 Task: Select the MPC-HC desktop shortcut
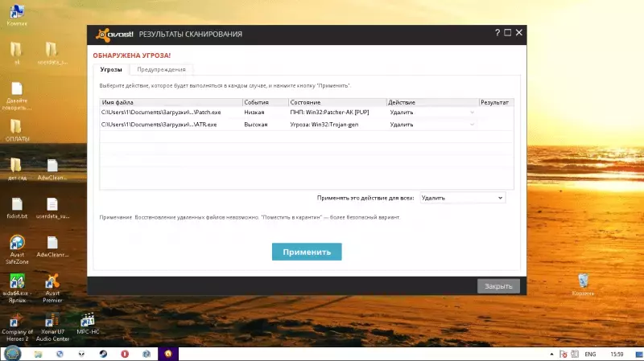coord(88,324)
